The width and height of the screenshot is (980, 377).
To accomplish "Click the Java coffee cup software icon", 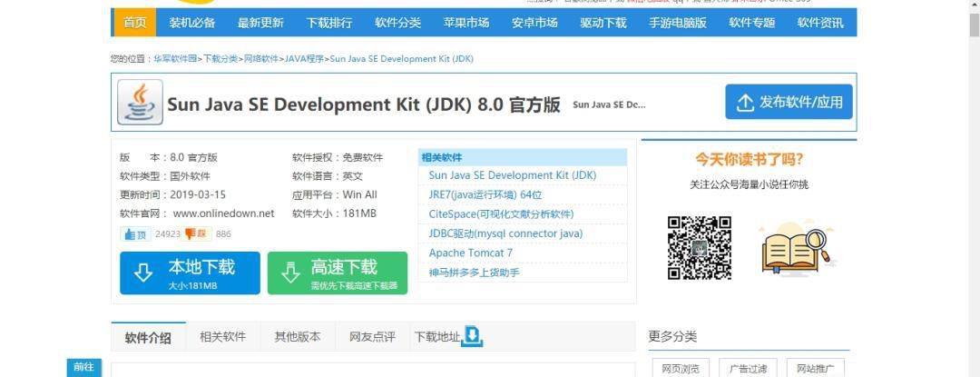I will tap(140, 102).
